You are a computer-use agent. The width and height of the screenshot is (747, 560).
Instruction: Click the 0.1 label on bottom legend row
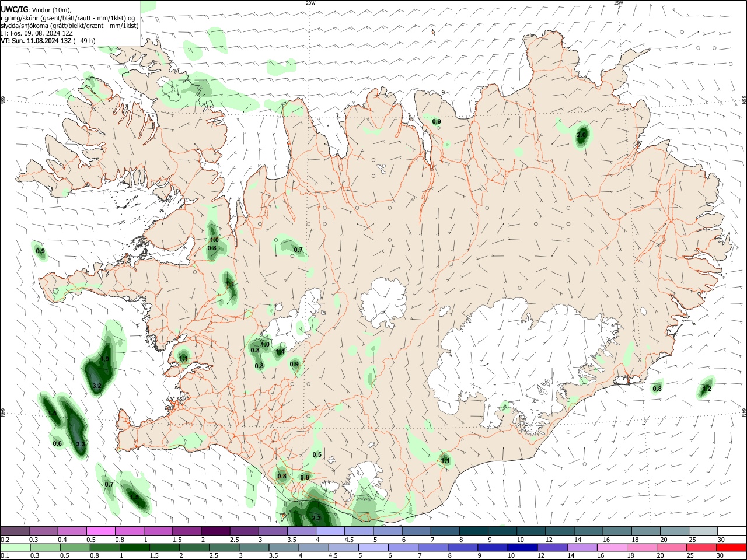point(4,556)
